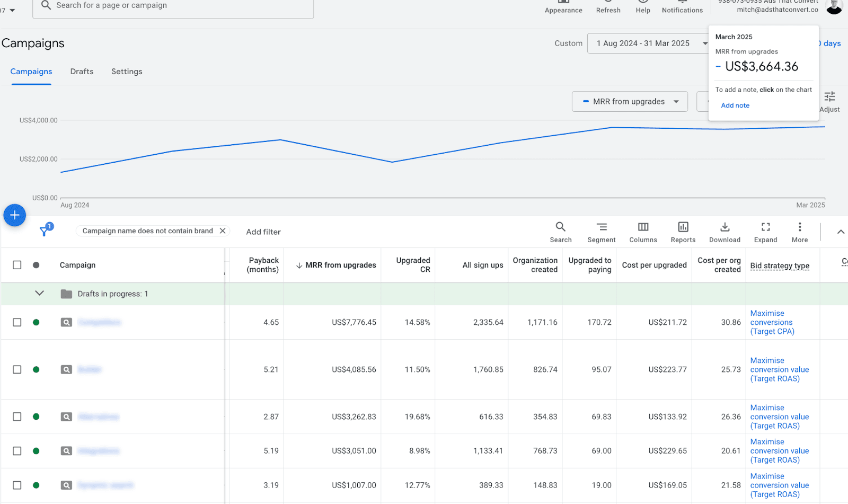Check the row with US$1,007.00 MRR
Image resolution: width=848 pixels, height=504 pixels.
[16, 485]
